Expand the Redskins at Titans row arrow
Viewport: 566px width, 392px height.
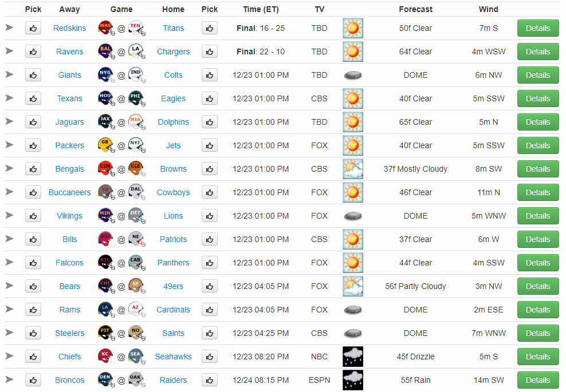click(9, 27)
